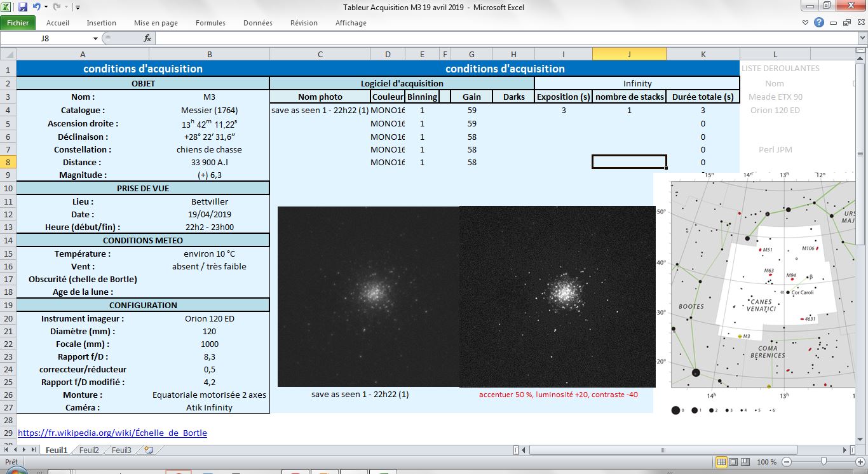Insert a new worksheet using the sheet tab icon
Image resolution: width=868 pixels, height=474 pixels.
pyautogui.click(x=147, y=449)
